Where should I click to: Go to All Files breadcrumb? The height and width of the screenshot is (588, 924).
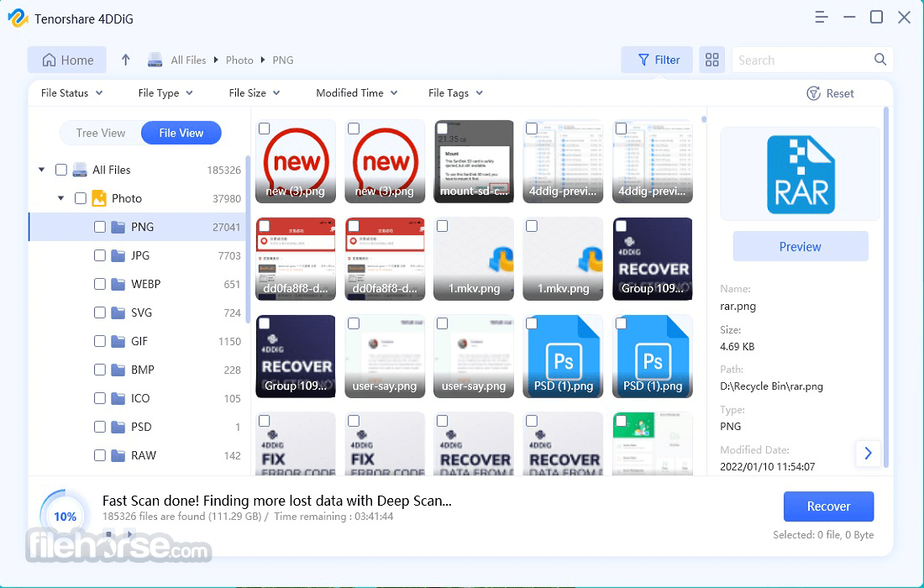[188, 60]
